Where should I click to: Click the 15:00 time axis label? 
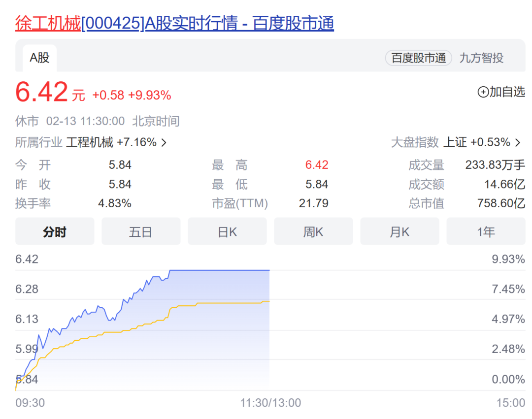[511, 403]
